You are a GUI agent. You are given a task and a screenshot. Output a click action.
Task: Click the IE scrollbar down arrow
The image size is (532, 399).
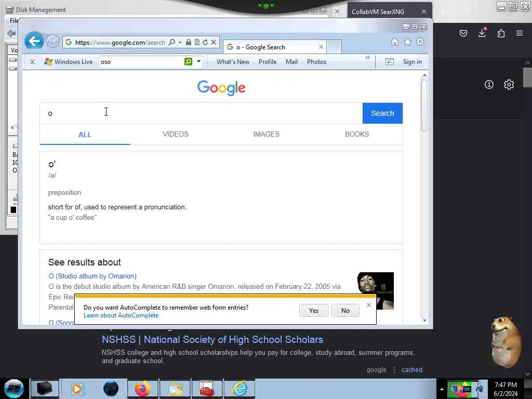[x=424, y=320]
